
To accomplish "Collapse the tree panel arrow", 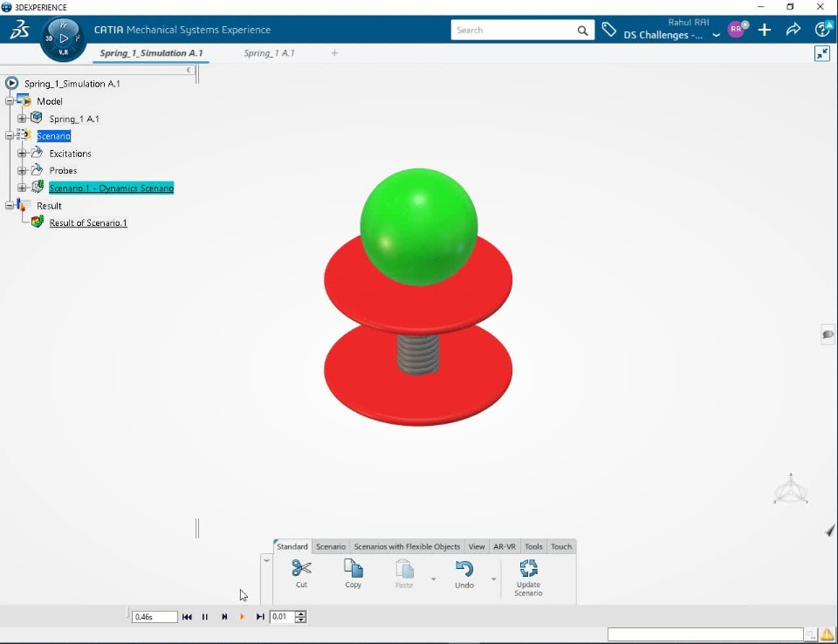I will click(x=189, y=70).
